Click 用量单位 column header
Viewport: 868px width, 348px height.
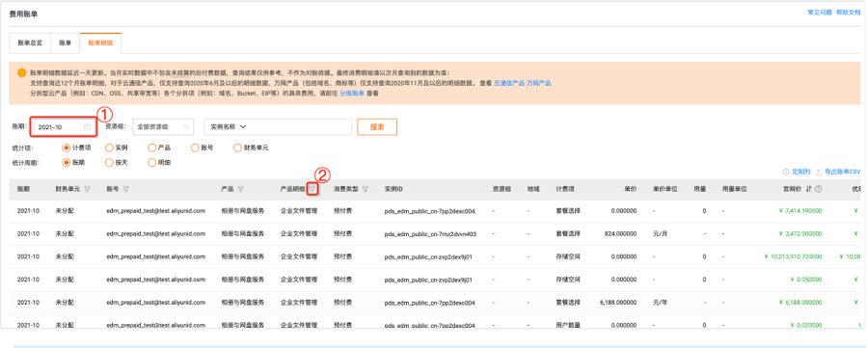(x=735, y=189)
